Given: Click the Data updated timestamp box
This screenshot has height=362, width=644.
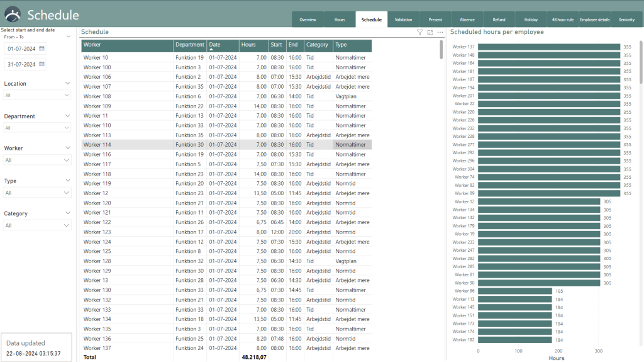Looking at the screenshot, I should (x=36, y=348).
